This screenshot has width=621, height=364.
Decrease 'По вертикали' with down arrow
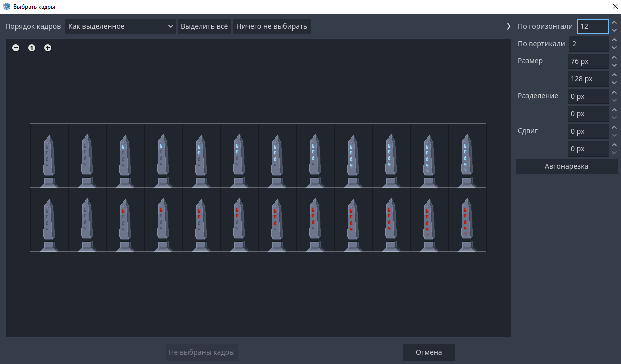point(614,48)
